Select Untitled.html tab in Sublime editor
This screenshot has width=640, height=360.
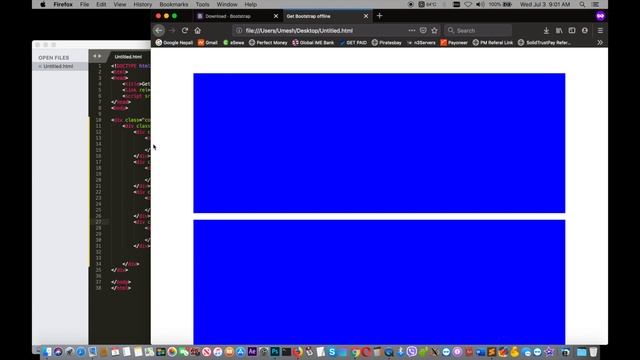point(128,56)
